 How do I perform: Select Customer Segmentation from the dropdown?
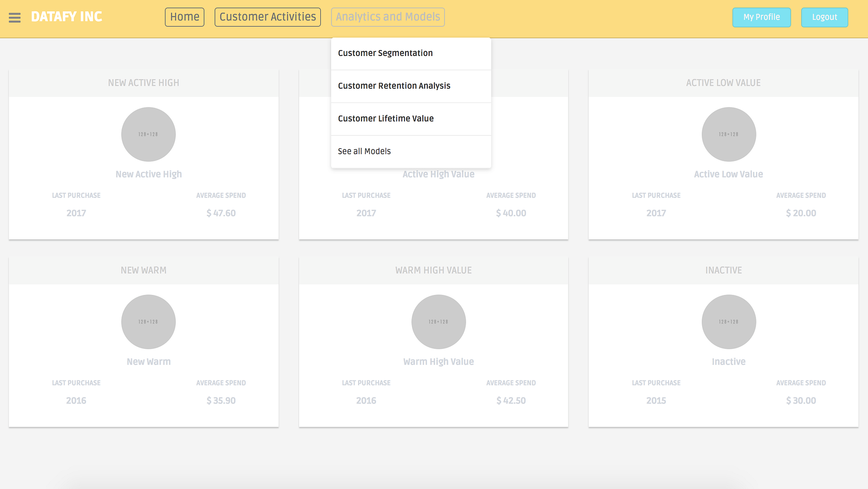coord(385,53)
